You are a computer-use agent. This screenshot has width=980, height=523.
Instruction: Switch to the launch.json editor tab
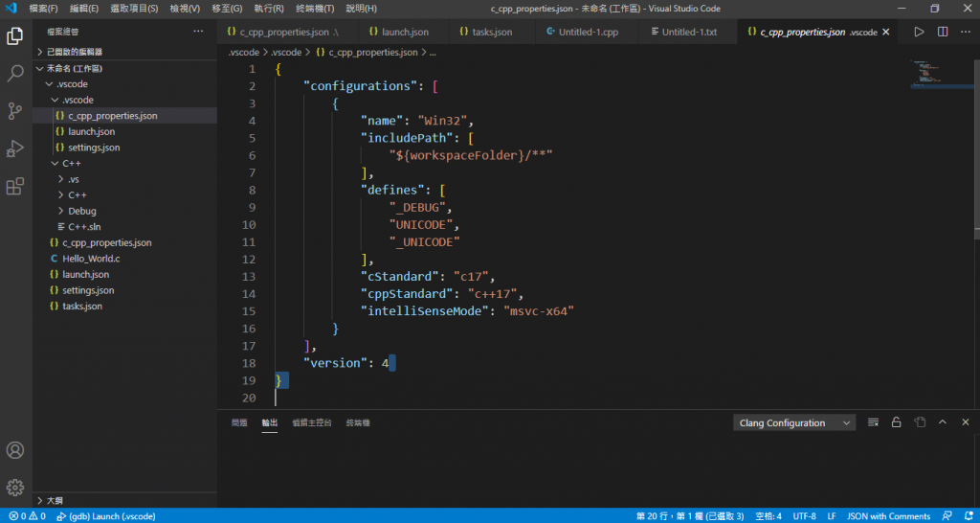click(403, 32)
